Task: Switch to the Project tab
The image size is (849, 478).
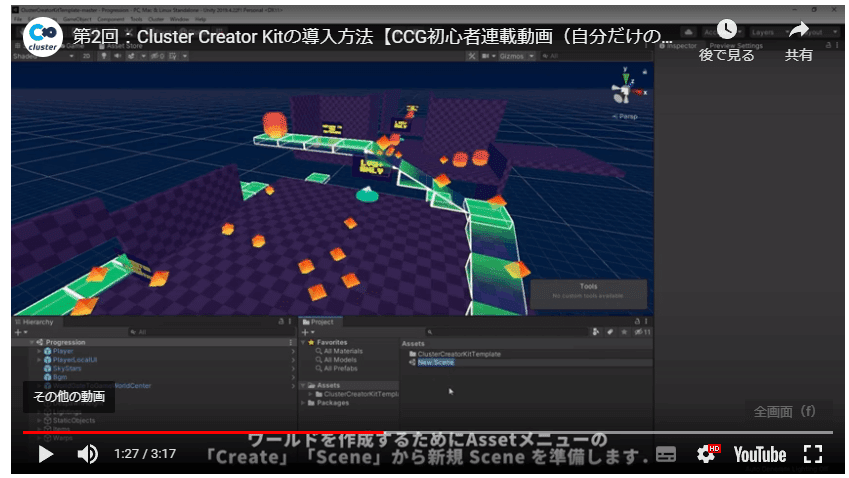Action: point(319,322)
